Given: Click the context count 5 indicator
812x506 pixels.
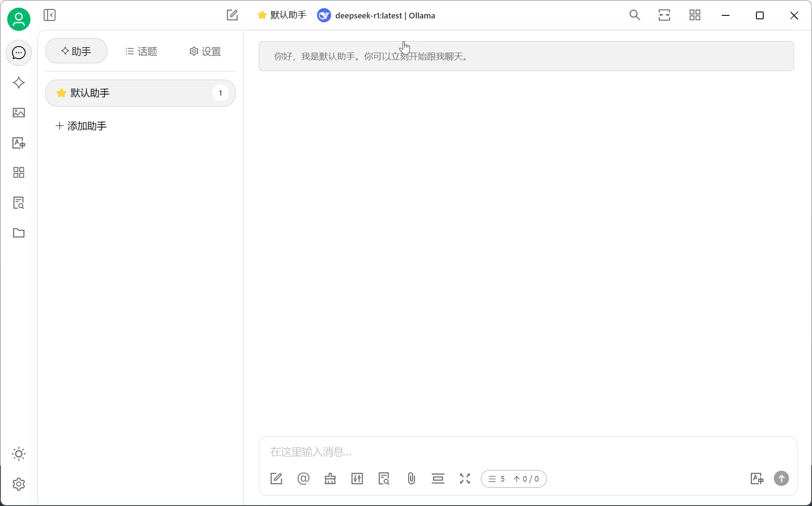Looking at the screenshot, I should coord(497,479).
